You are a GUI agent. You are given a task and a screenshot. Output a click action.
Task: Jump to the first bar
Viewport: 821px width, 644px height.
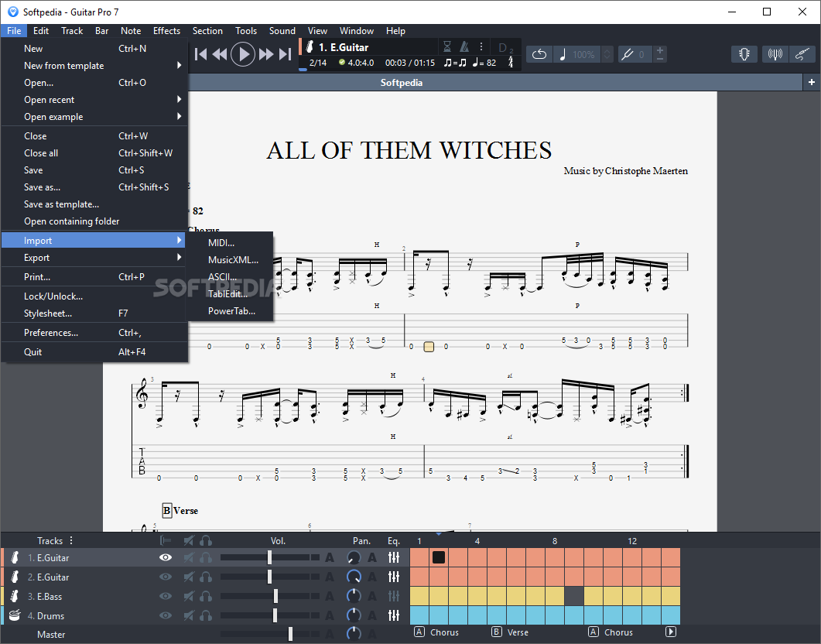[x=200, y=54]
